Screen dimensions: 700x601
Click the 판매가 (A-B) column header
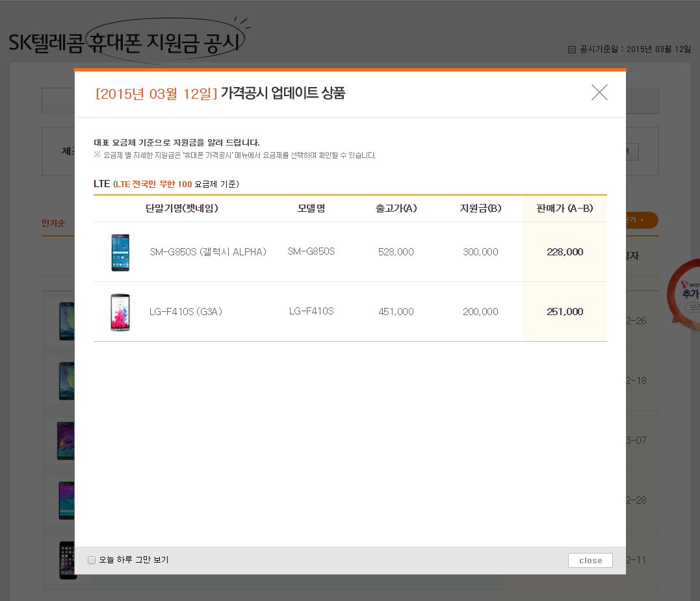coord(564,209)
